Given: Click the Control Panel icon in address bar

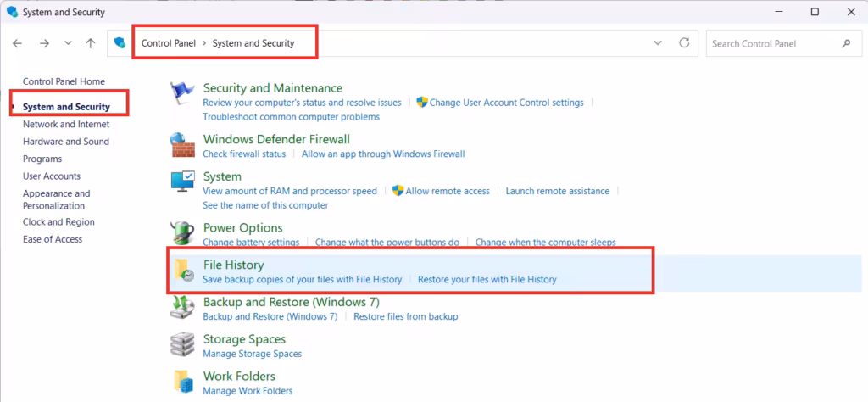Looking at the screenshot, I should coord(120,43).
